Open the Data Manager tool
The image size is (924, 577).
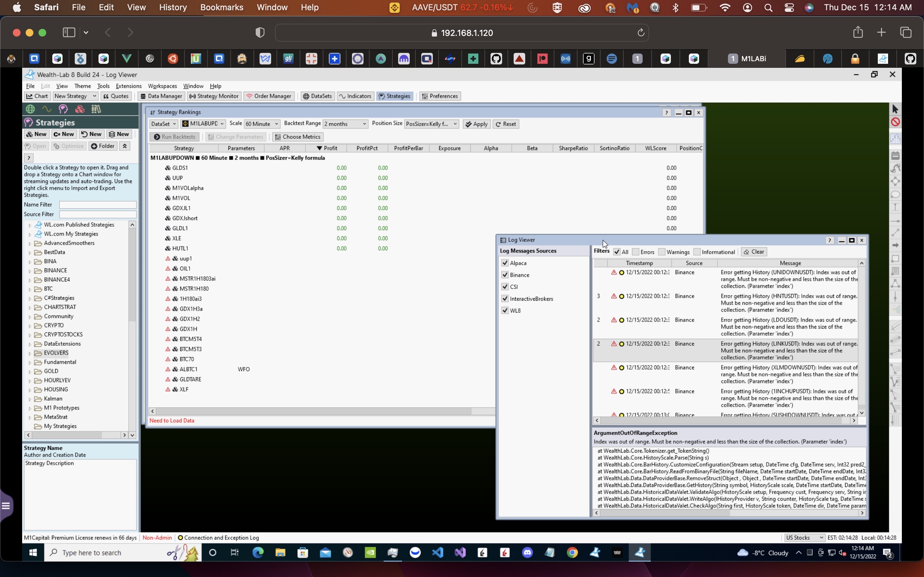tap(161, 96)
